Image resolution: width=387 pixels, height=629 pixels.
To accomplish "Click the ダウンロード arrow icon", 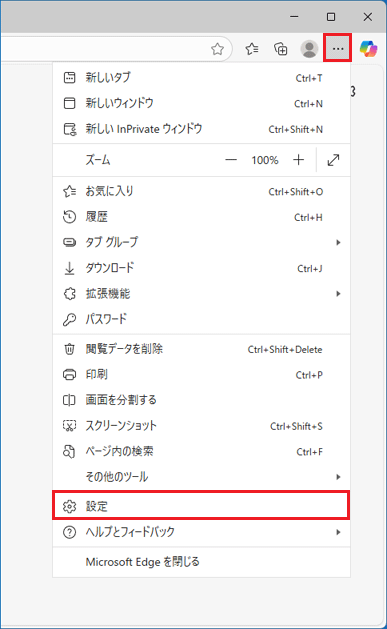I will 69,268.
